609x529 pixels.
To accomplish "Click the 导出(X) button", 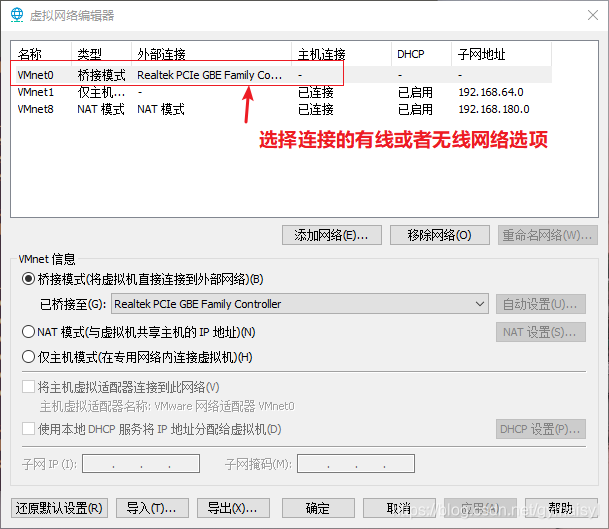I will pyautogui.click(x=233, y=508).
